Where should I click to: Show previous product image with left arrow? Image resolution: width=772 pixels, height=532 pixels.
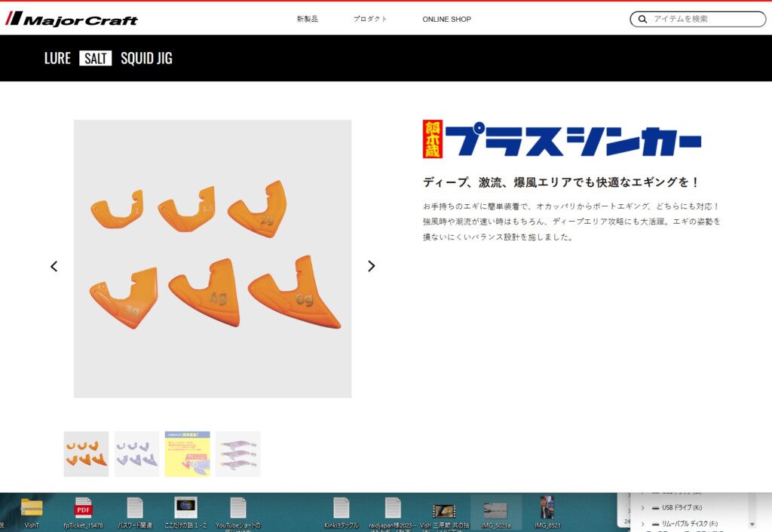pos(54,266)
